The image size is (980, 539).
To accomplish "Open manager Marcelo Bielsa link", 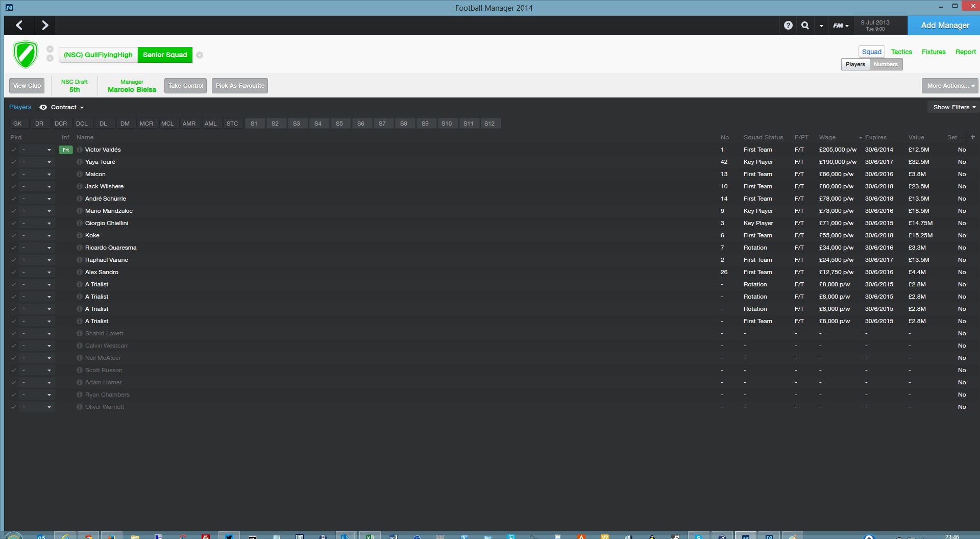I will (132, 89).
